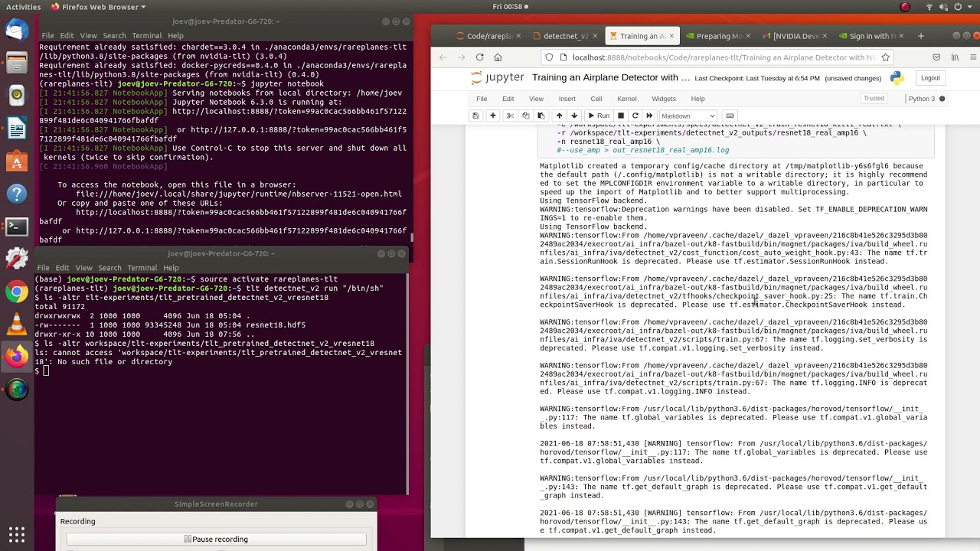Close the detectnet_v2 tab
This screenshot has width=980, height=551.
coord(595,36)
